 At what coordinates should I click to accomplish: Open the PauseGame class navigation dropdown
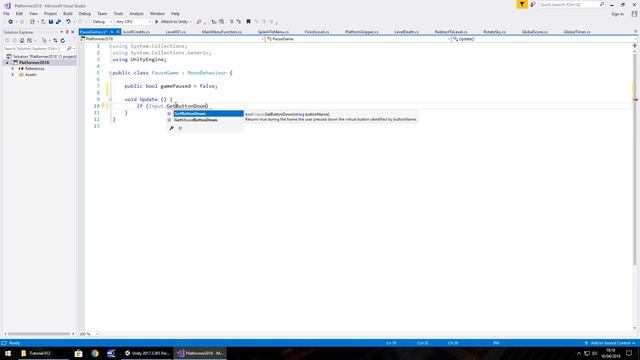[358, 39]
